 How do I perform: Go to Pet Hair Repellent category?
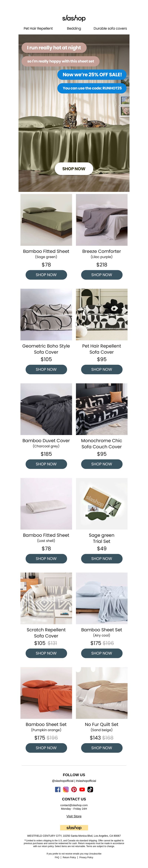click(x=38, y=29)
